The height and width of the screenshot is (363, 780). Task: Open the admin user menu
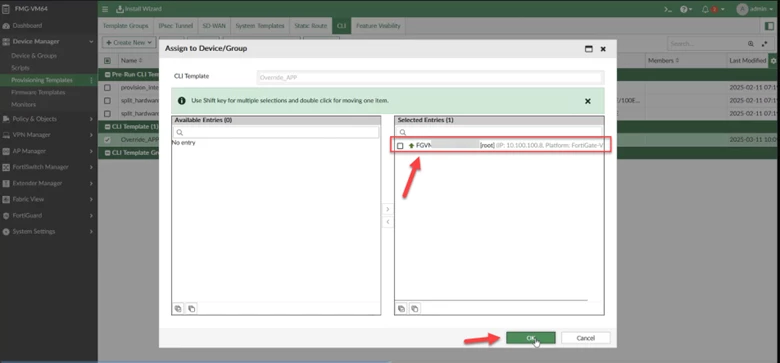tap(755, 9)
